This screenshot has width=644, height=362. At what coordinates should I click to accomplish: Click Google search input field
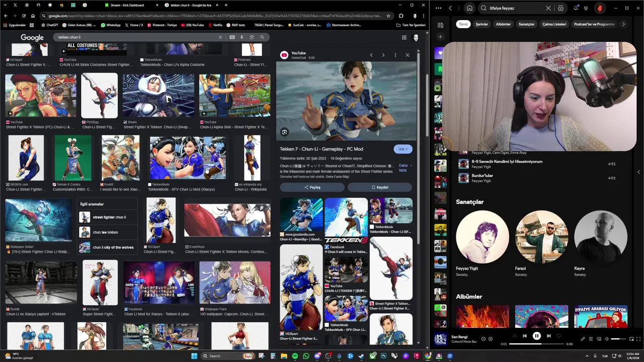(x=136, y=37)
